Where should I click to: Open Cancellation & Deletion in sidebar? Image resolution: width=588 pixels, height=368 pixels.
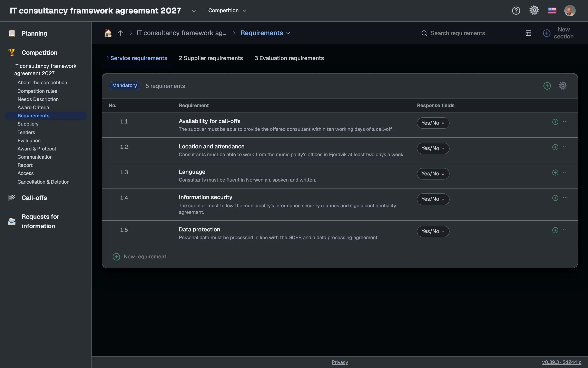(43, 182)
